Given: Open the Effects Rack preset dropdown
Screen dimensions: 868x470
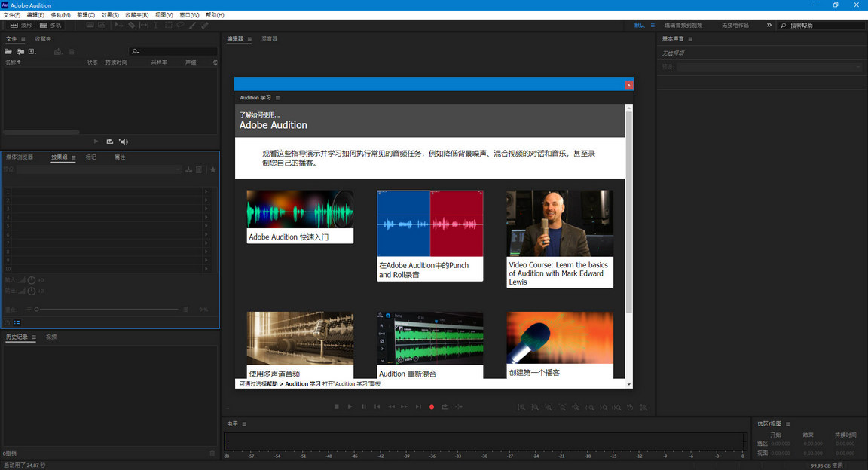Looking at the screenshot, I should click(x=99, y=170).
